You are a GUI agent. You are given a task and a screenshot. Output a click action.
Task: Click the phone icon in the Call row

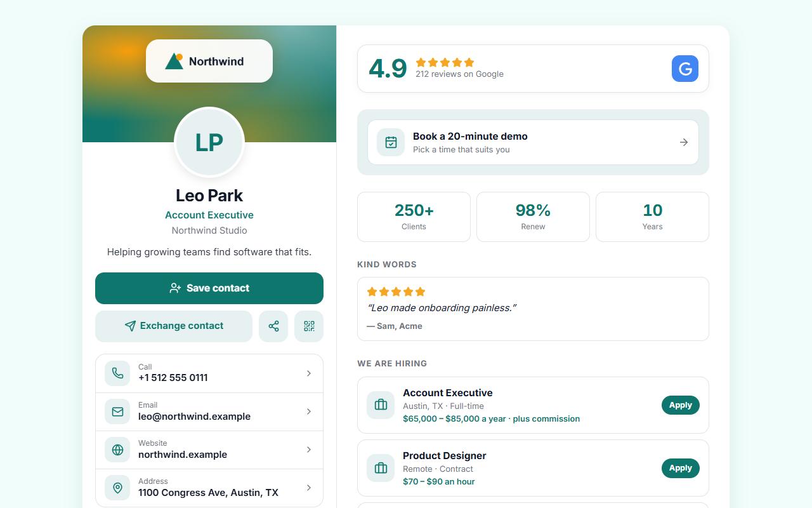117,373
